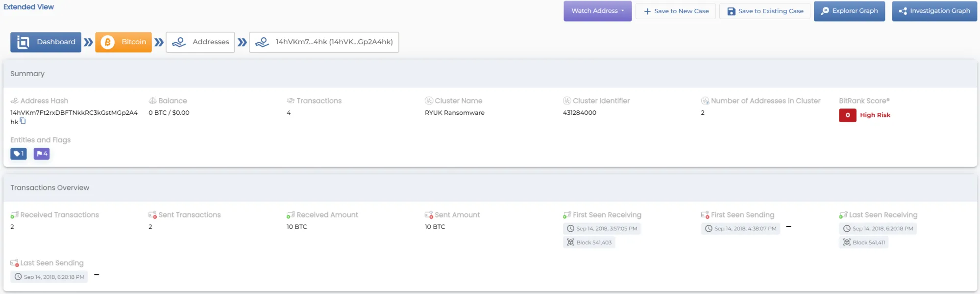Click the Addresses breadcrumb icon

179,42
